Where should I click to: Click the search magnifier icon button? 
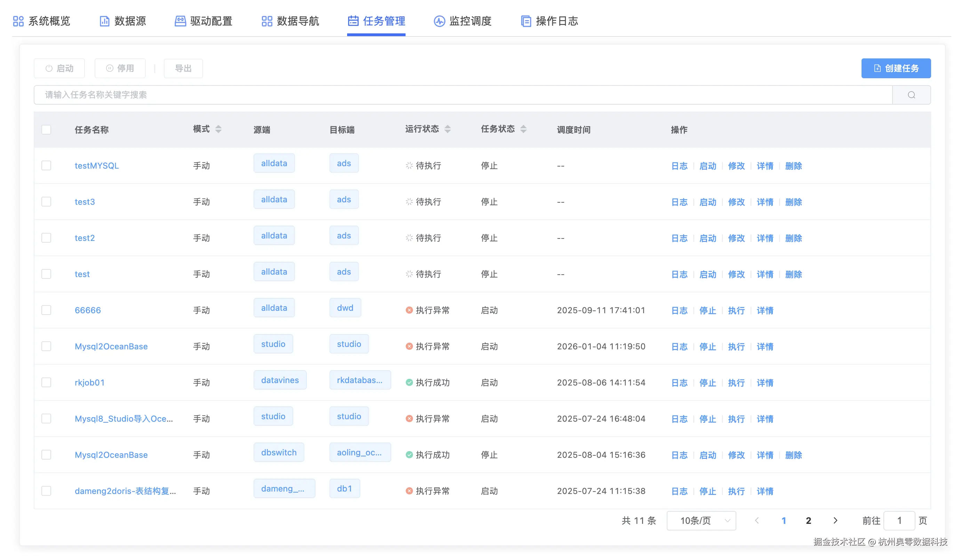pyautogui.click(x=911, y=95)
